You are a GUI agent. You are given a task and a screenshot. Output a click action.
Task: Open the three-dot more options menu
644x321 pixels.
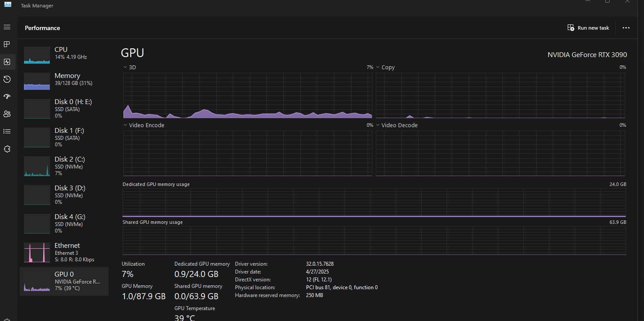pos(626,28)
